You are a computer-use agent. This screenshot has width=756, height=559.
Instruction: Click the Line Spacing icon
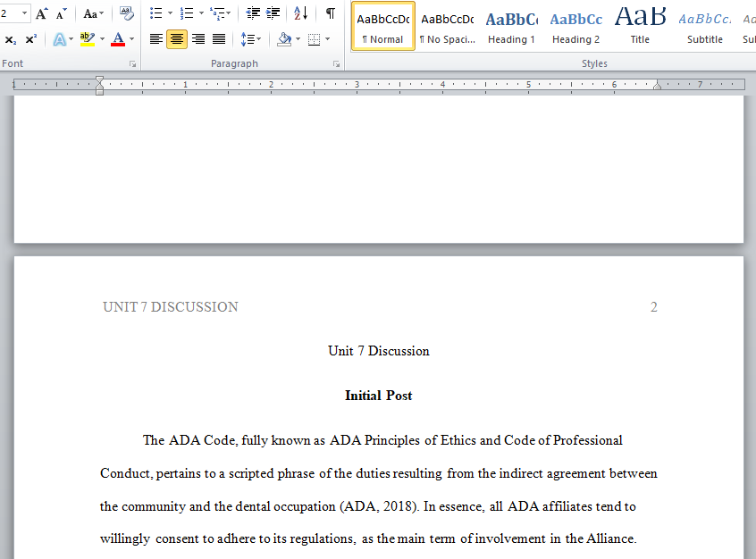point(247,39)
